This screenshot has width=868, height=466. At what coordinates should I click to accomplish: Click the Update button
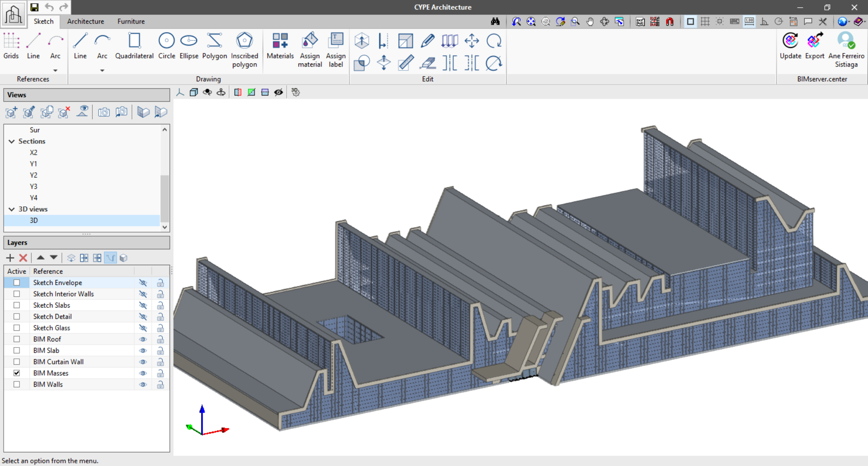pos(790,46)
